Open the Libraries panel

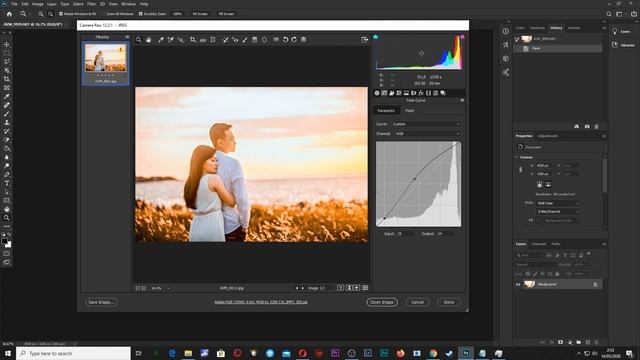tap(623, 45)
